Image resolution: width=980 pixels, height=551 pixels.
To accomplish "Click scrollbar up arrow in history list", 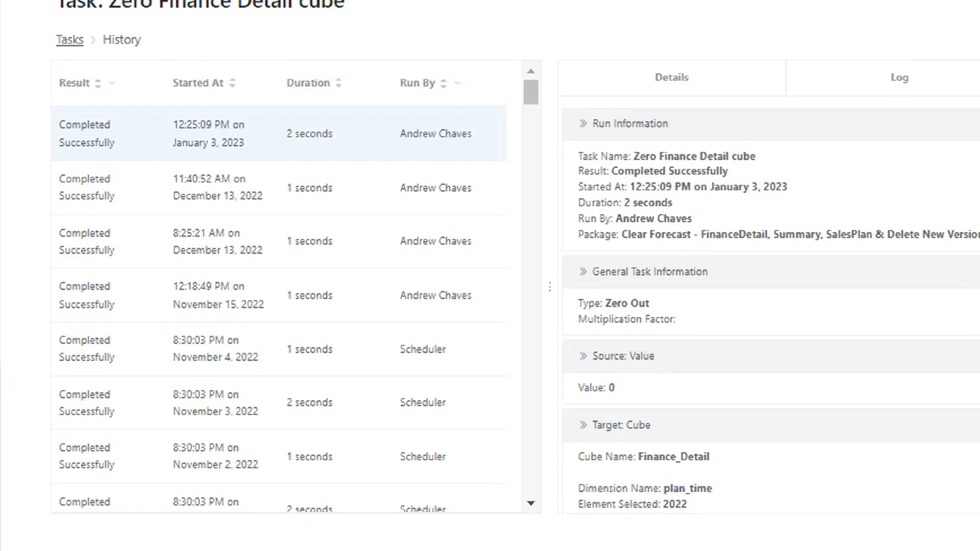I will (x=531, y=71).
